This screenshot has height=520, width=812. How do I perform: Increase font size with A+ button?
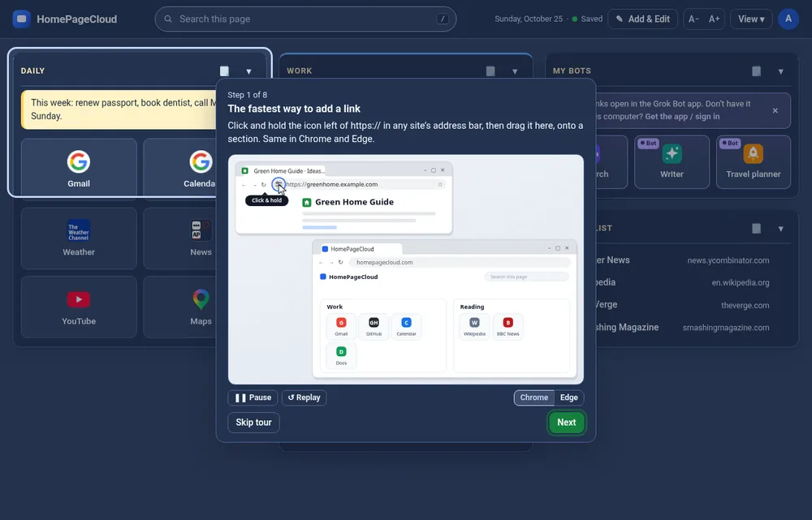coord(714,19)
